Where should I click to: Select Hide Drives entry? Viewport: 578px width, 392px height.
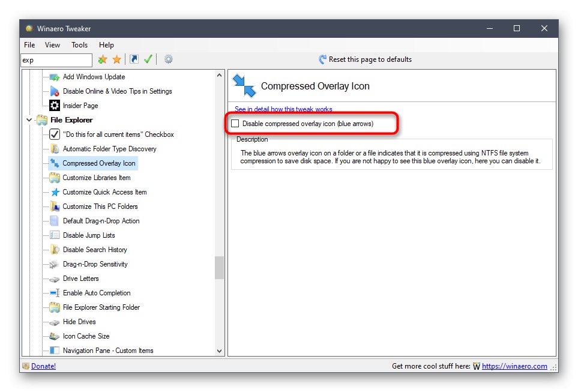79,322
